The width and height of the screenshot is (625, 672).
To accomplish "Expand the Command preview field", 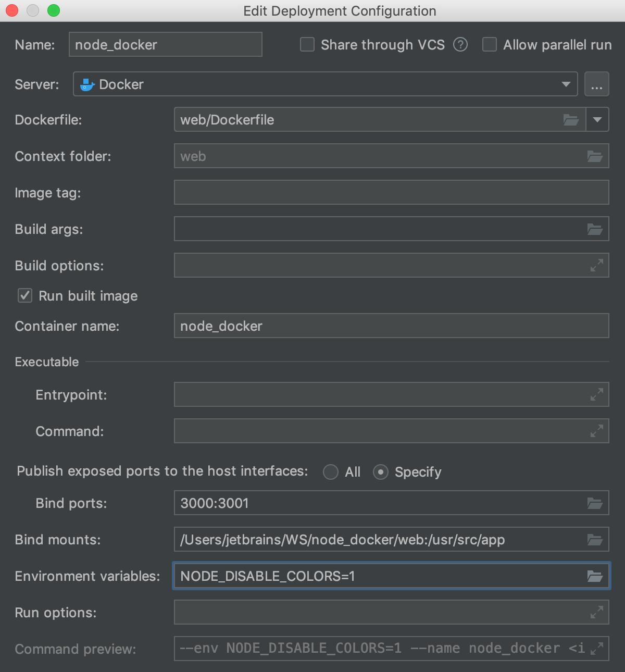I will (597, 649).
